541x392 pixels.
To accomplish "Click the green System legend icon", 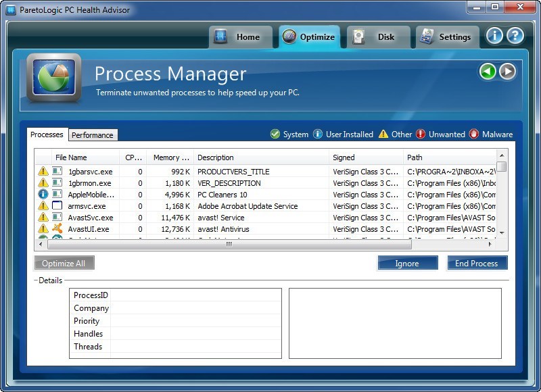I will coord(275,134).
